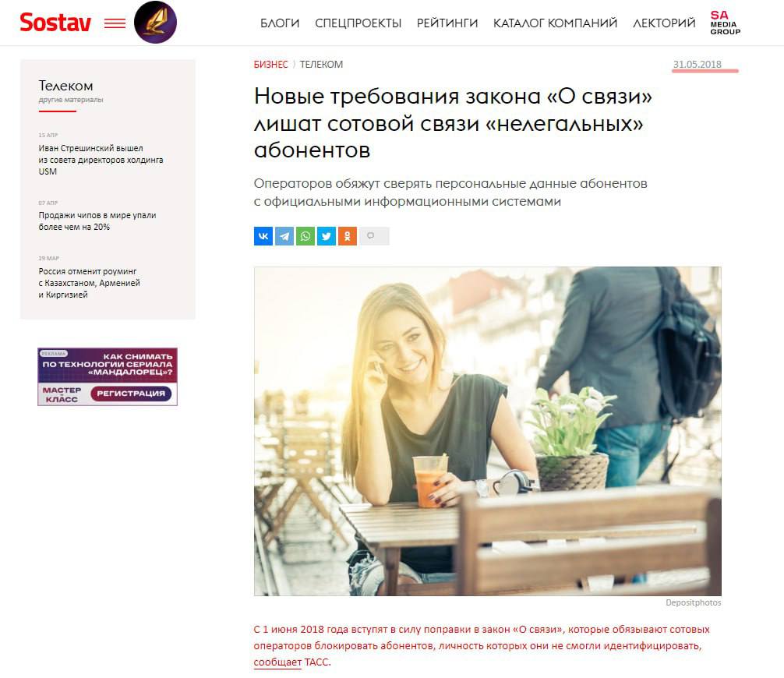Open the сообщает ТАСС source link

pyautogui.click(x=291, y=662)
